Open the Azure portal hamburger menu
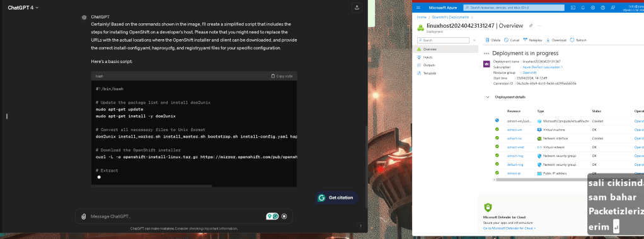This screenshot has width=644, height=239. coord(418,8)
